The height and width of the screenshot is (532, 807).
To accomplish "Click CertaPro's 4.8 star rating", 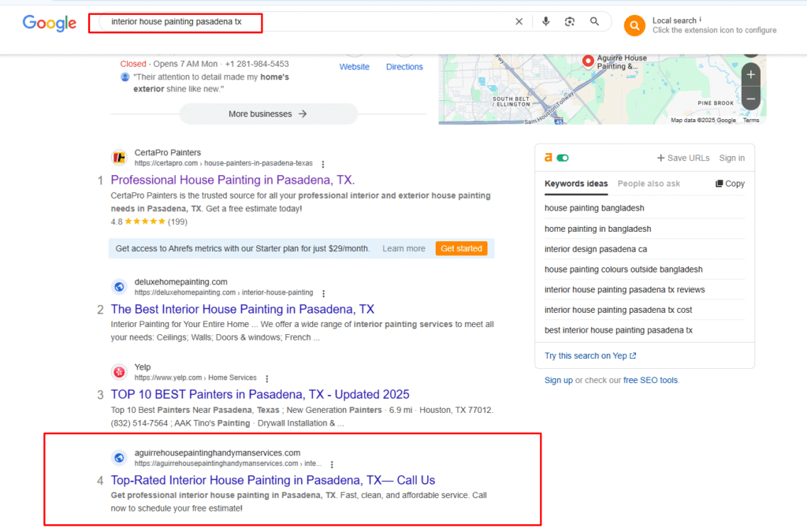I will 149,221.
